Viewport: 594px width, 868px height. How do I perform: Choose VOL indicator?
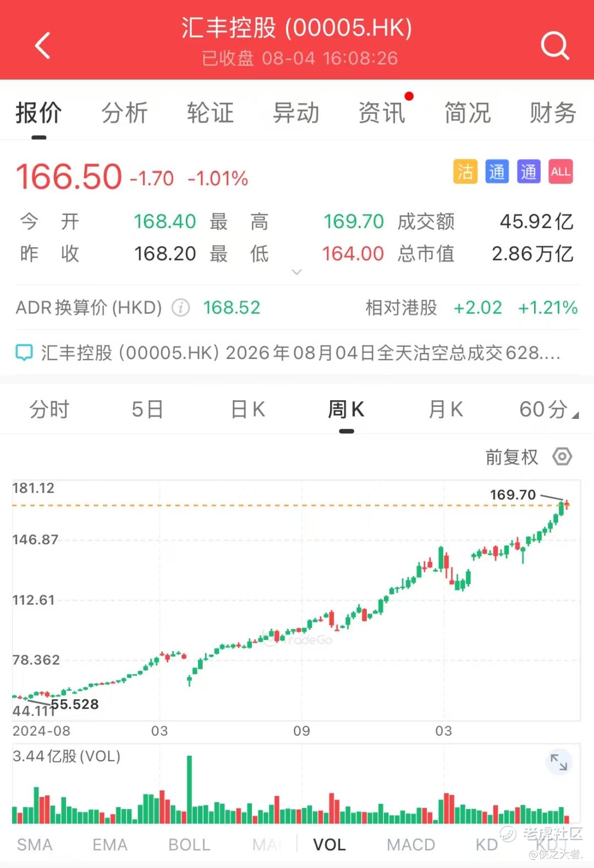[x=329, y=844]
